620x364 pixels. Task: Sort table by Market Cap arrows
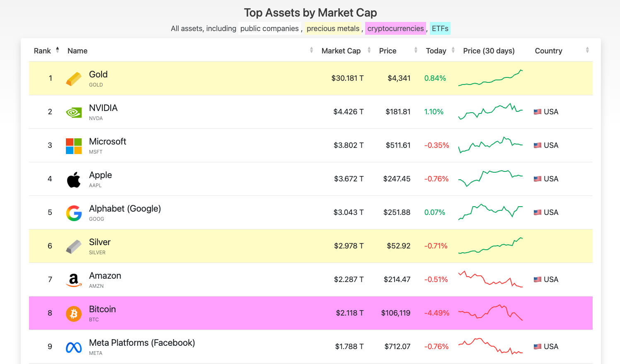tap(369, 50)
